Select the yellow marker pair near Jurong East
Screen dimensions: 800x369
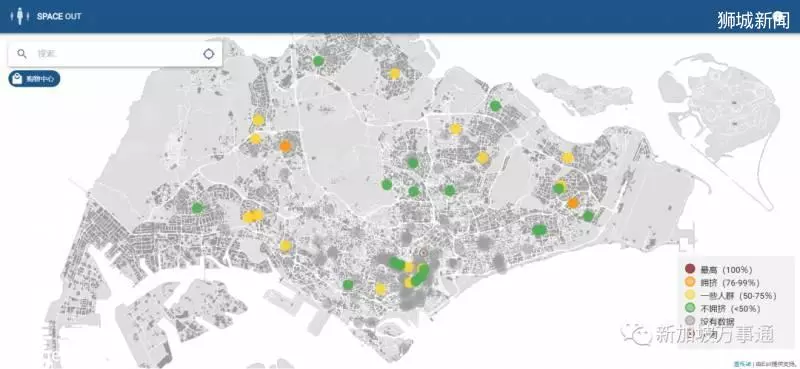tap(253, 216)
